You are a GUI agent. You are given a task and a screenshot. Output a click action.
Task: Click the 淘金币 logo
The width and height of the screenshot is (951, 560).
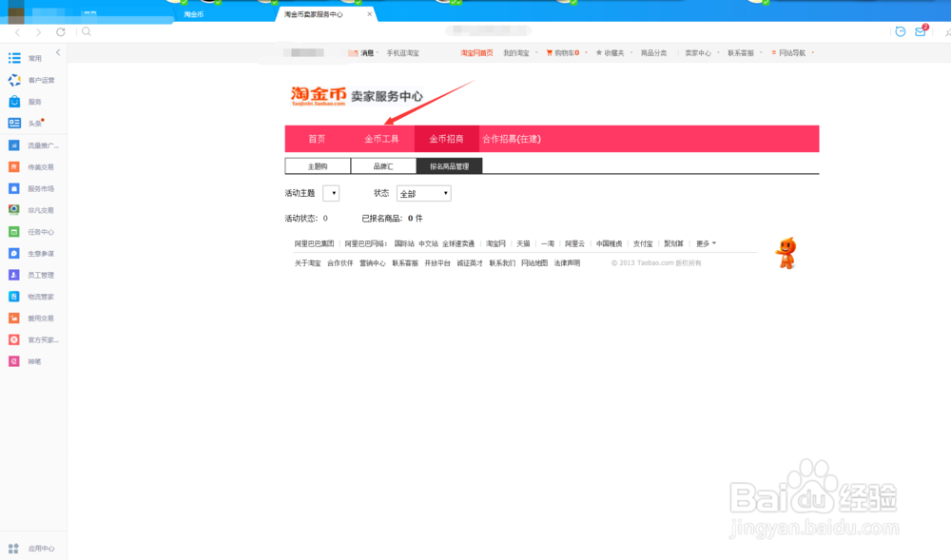[319, 96]
